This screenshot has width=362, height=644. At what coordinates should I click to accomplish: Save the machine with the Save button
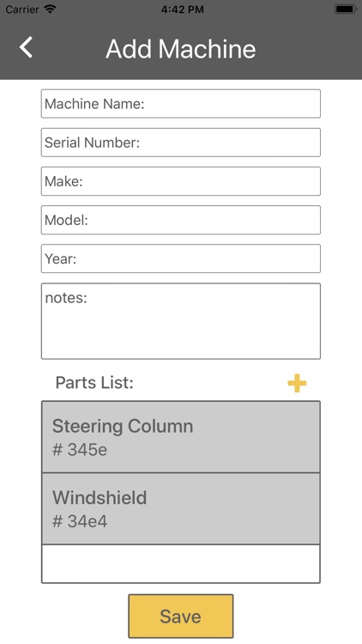tap(181, 616)
